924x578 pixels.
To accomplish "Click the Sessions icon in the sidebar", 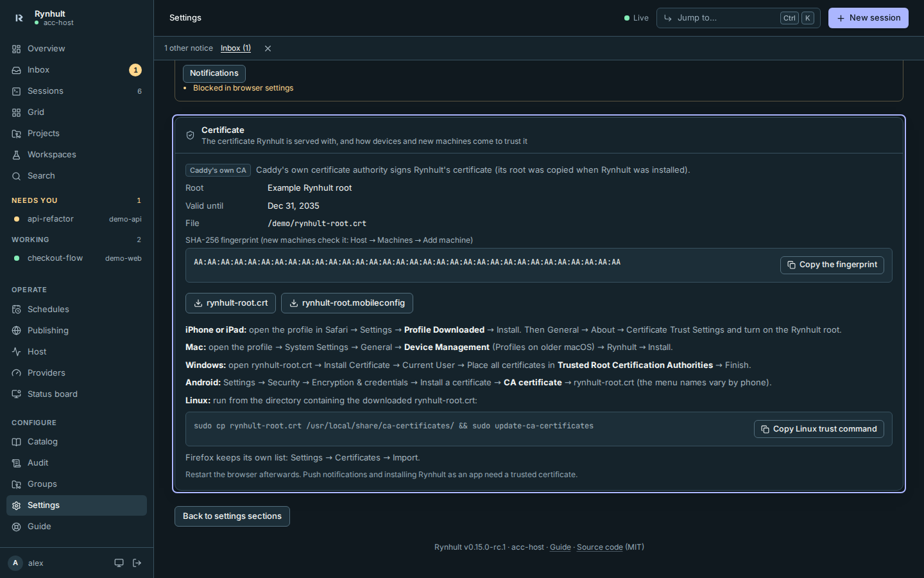I will (x=17, y=91).
